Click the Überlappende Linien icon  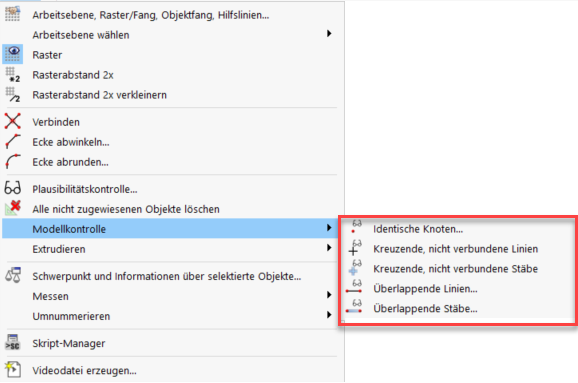tap(354, 287)
